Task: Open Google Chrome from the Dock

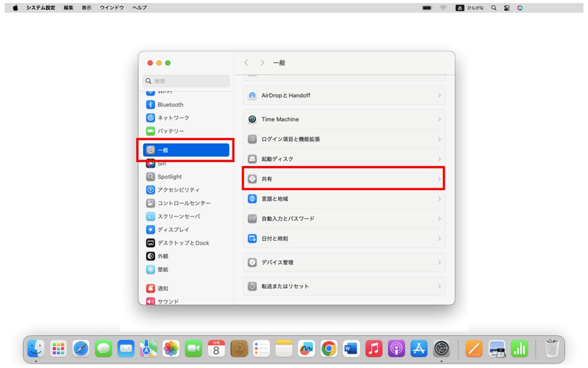Action: click(x=329, y=349)
